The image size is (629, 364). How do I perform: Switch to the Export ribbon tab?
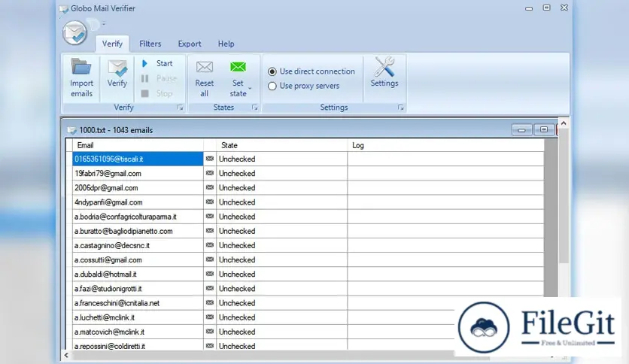coord(190,44)
